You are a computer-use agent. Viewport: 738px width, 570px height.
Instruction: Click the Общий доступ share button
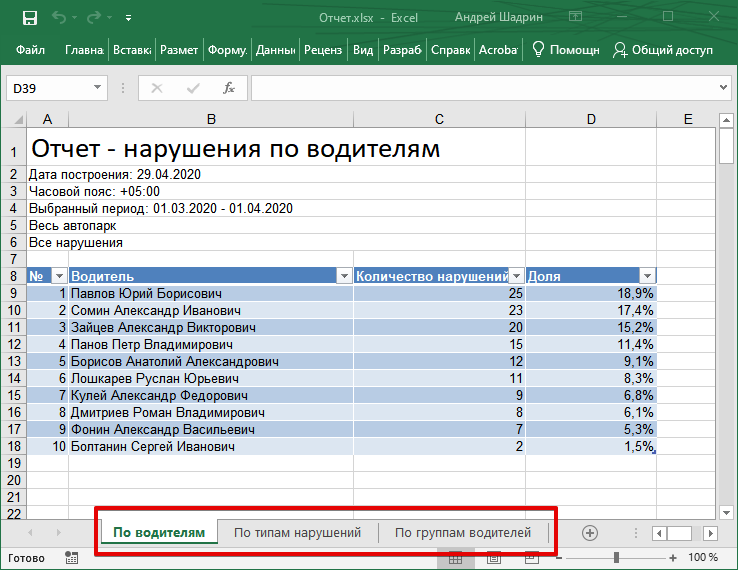tap(663, 49)
